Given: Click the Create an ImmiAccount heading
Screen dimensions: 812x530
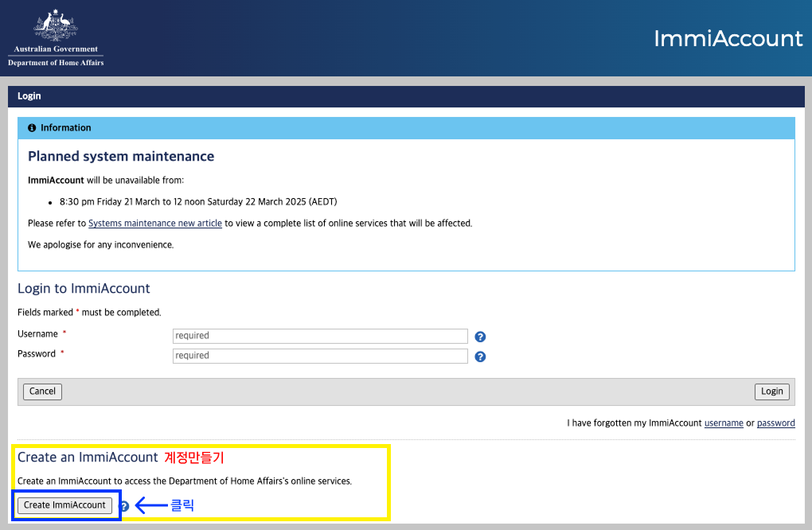Looking at the screenshot, I should tap(88, 457).
